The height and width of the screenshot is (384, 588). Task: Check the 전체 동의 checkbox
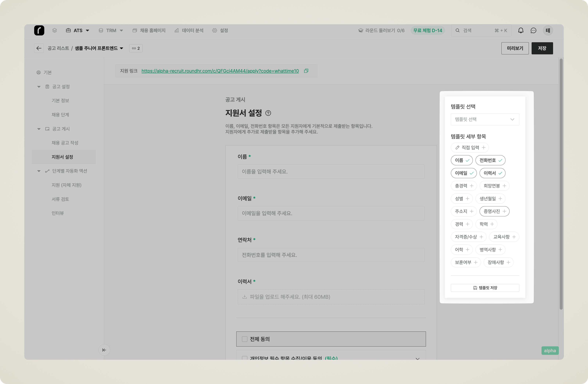[x=245, y=339]
